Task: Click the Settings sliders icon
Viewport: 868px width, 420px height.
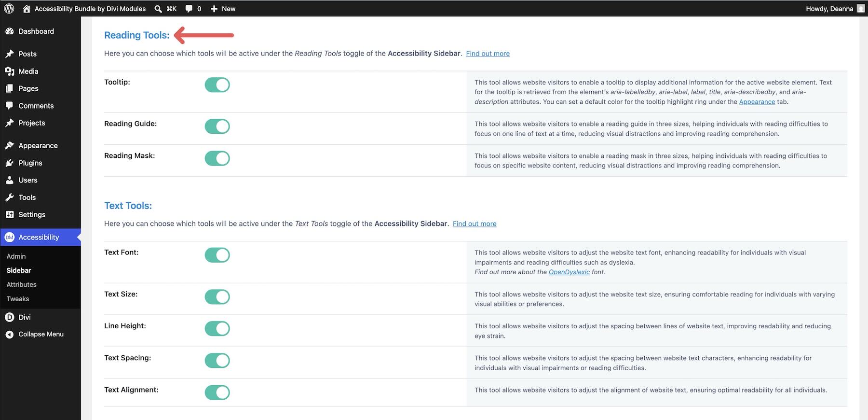Action: click(10, 215)
